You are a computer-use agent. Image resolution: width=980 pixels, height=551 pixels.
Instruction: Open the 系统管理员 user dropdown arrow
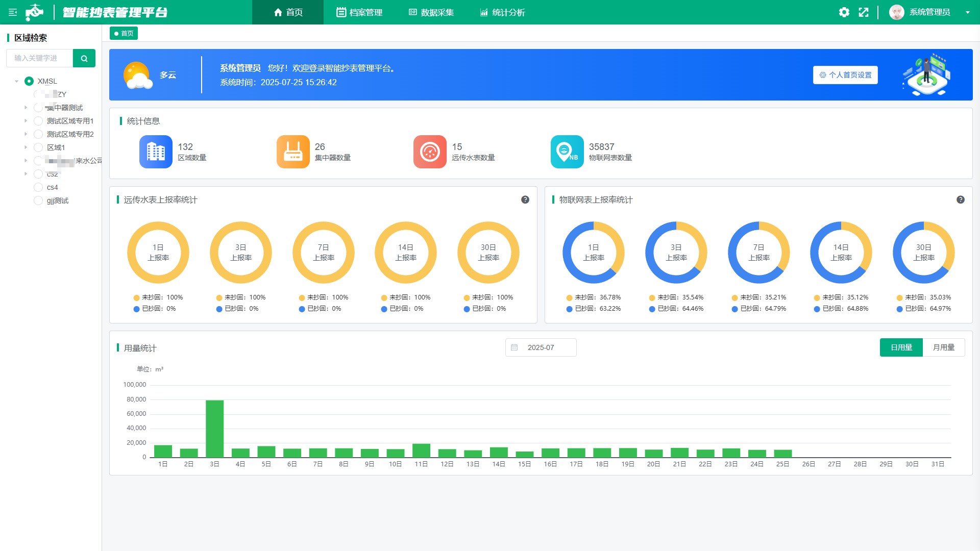coord(967,12)
